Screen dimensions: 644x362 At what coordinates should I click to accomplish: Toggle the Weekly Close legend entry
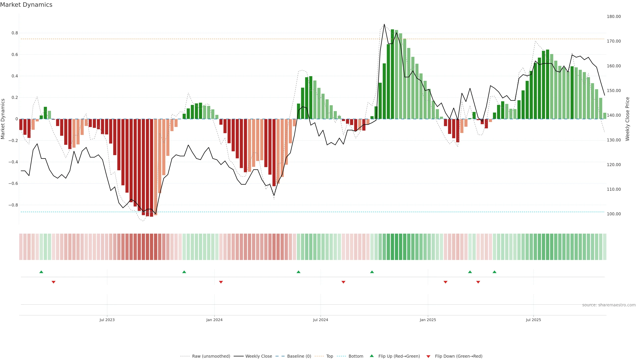coord(258,356)
